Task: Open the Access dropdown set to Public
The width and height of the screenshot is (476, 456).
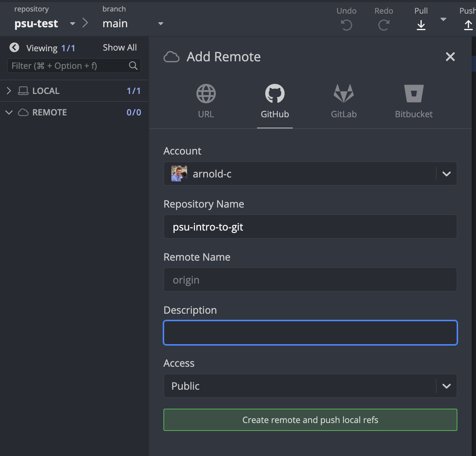Action: coord(446,386)
